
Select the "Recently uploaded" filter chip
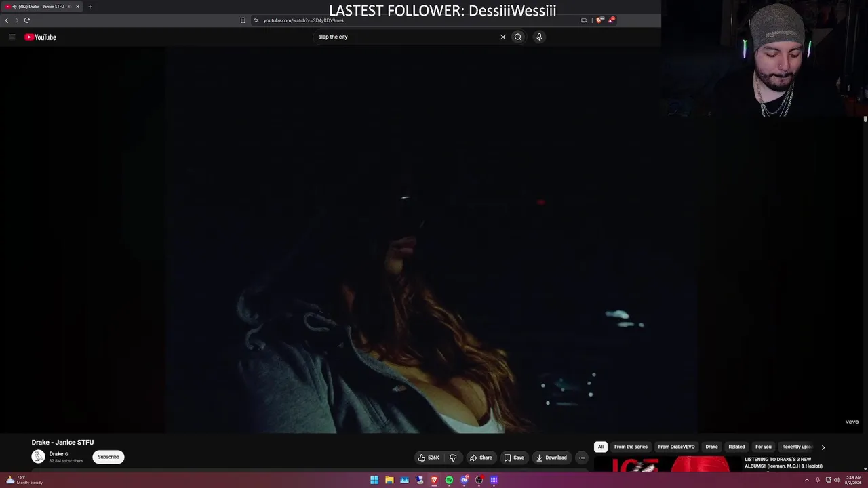(x=796, y=447)
